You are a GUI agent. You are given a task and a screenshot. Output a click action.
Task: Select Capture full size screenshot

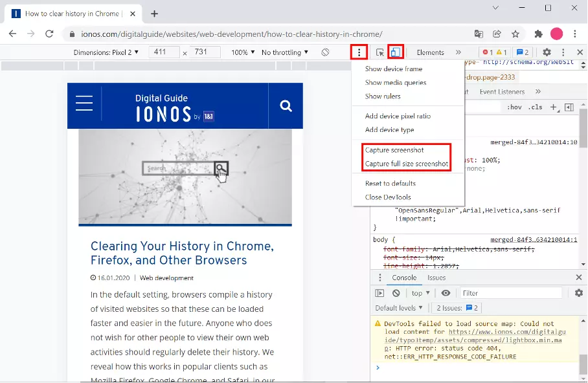tap(406, 164)
